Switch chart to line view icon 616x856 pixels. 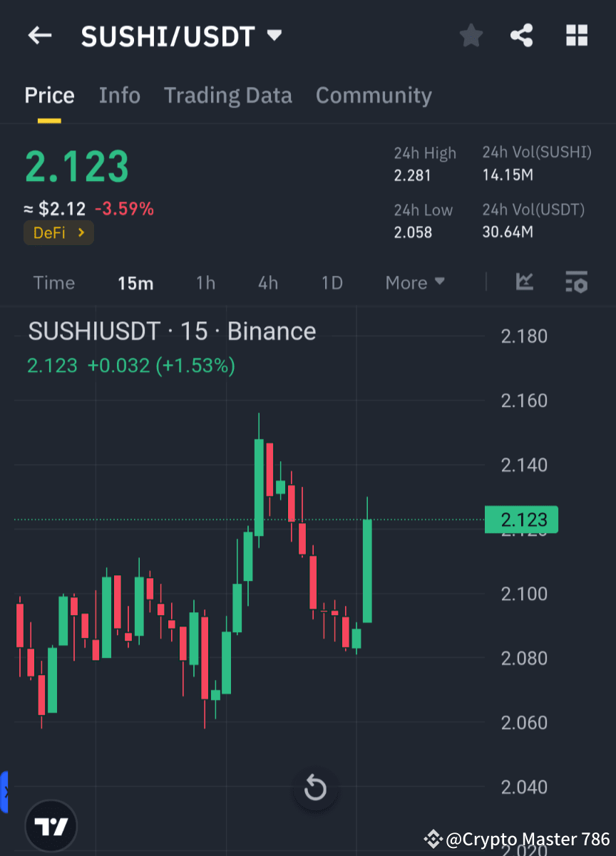click(525, 282)
